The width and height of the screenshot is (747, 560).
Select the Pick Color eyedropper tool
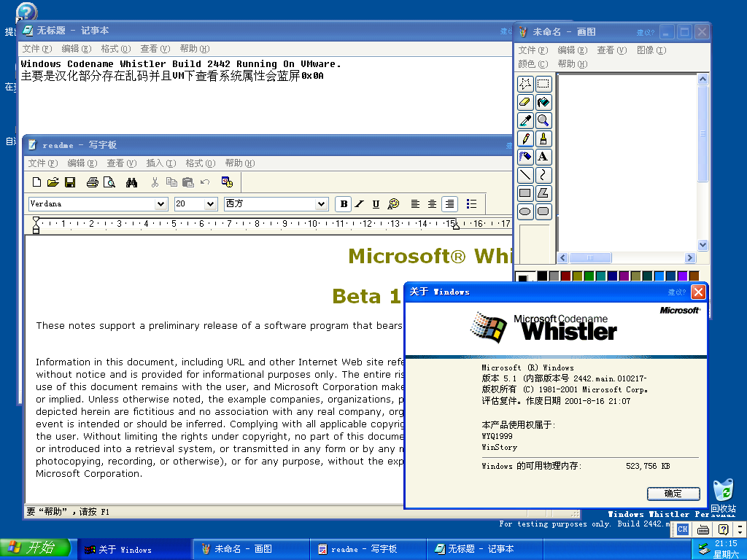(525, 120)
